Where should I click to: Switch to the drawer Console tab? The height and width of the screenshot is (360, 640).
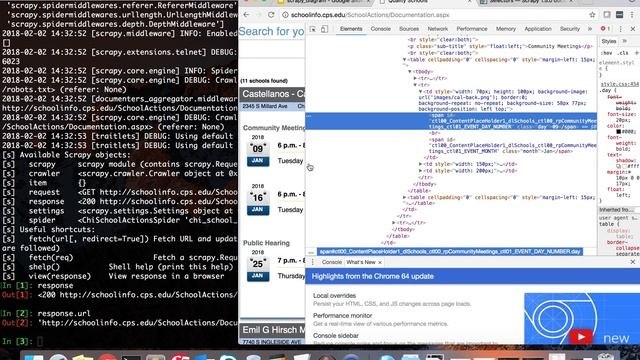[331, 262]
